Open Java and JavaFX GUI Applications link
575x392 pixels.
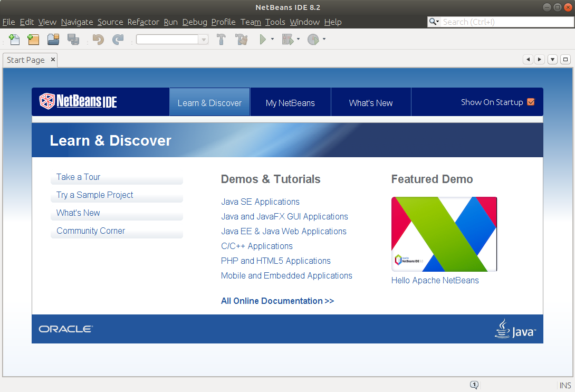(284, 216)
